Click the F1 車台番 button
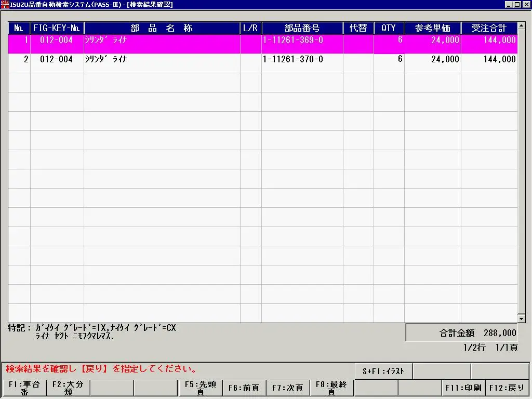 point(24,388)
